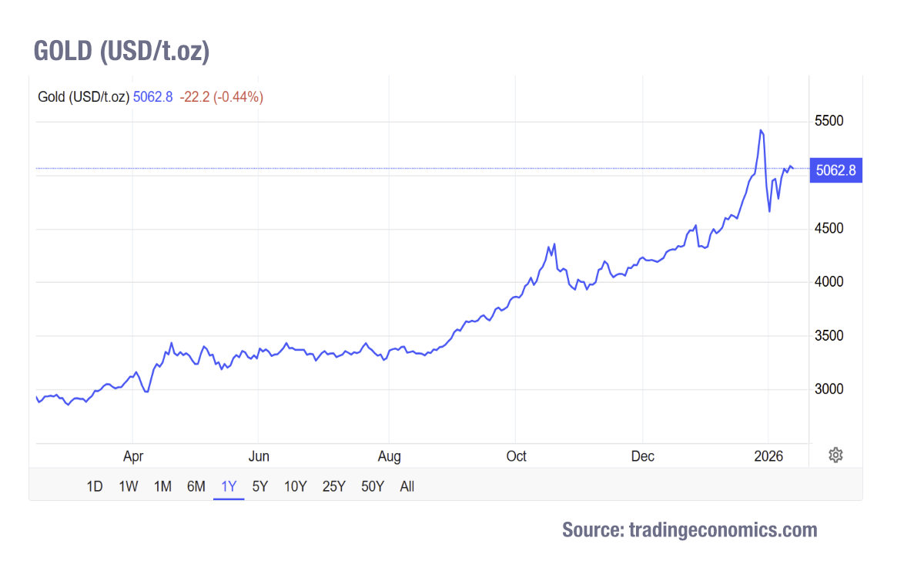
Task: Click the 2026 label on the time axis
Action: 768,456
